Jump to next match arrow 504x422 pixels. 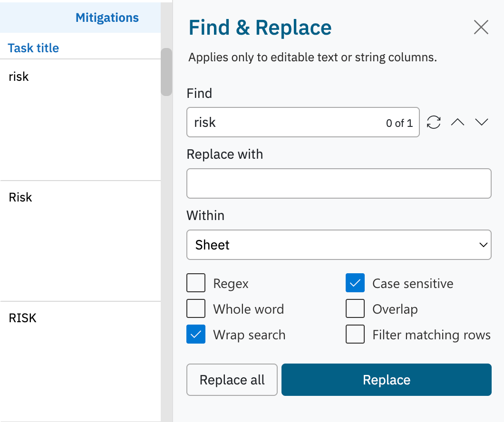(x=482, y=122)
